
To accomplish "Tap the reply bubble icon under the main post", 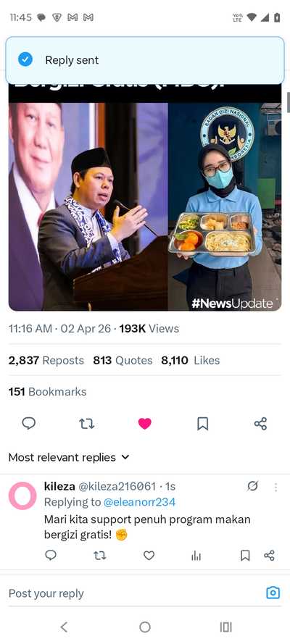I will click(x=29, y=424).
